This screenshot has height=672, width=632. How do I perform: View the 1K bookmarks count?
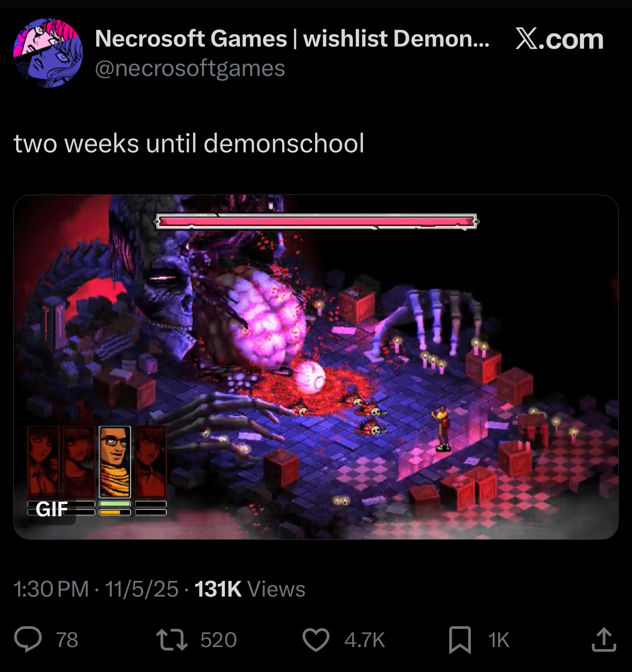499,640
